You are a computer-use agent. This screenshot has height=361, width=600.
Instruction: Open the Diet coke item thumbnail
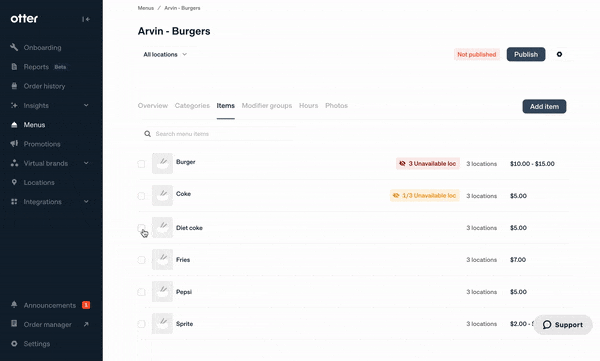[x=162, y=227]
